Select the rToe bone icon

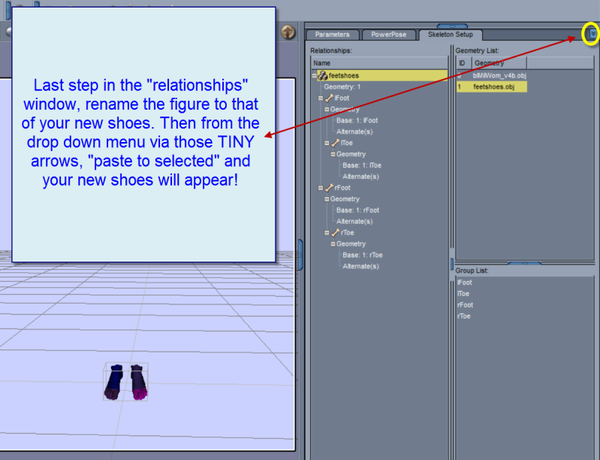point(335,233)
